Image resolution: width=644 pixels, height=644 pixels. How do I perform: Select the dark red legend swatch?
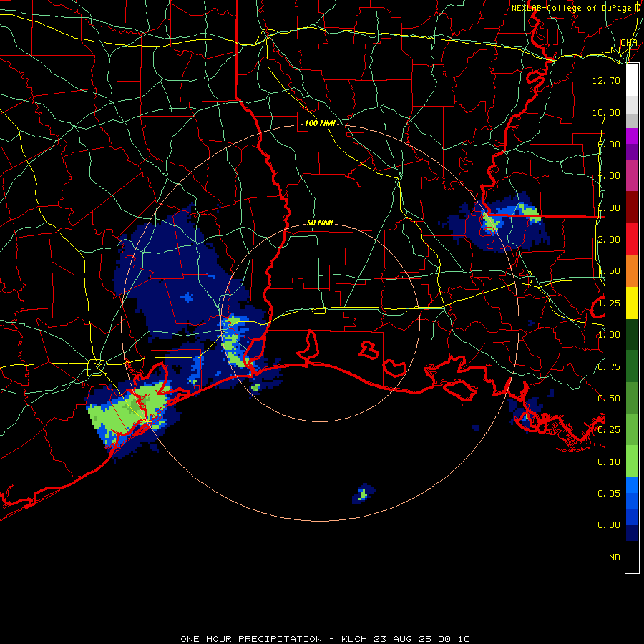[632, 208]
